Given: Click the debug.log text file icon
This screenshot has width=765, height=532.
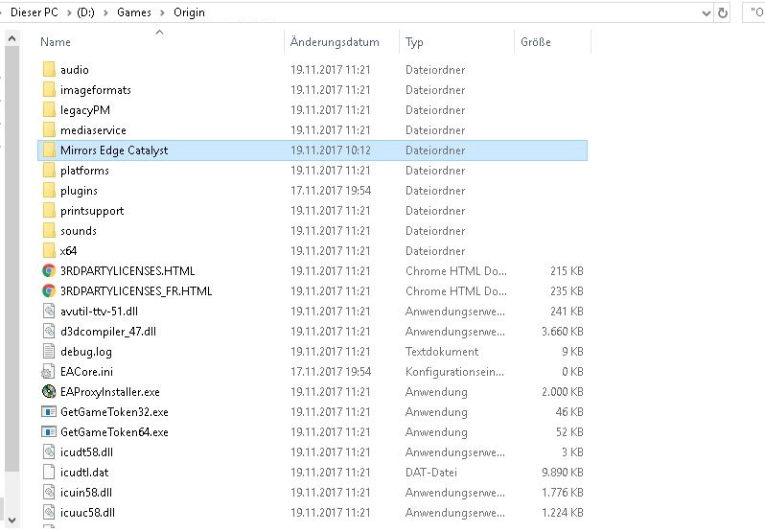Looking at the screenshot, I should tap(49, 351).
